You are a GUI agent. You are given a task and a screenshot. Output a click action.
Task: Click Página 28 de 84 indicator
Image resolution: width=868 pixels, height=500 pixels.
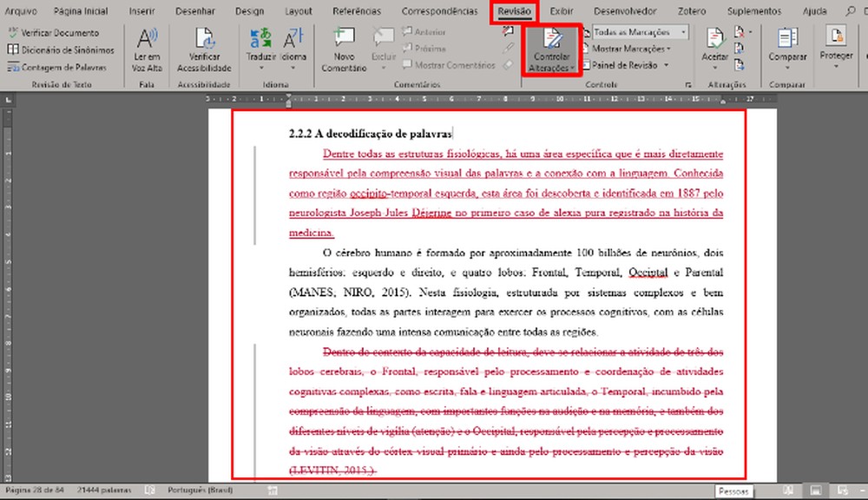pyautogui.click(x=35, y=490)
